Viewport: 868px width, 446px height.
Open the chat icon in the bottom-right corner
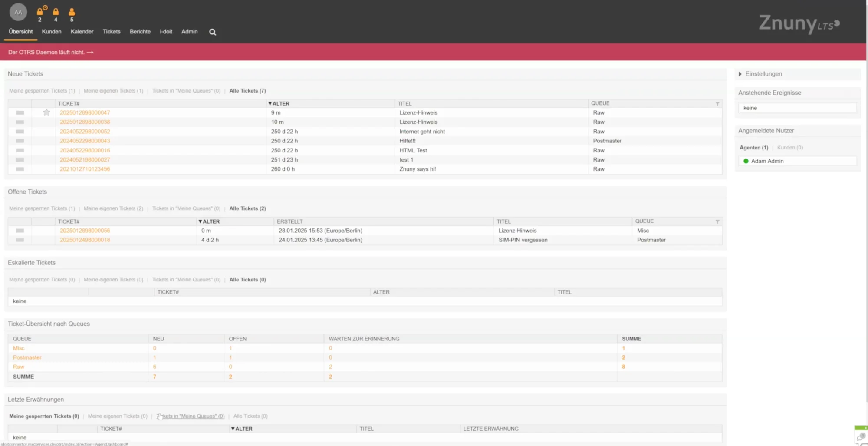coord(861,436)
